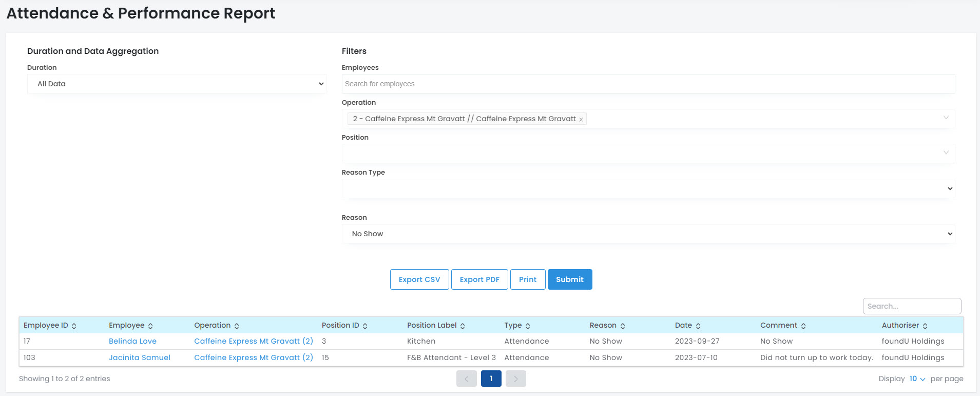Expand the Reason Type dropdown

click(x=648, y=188)
